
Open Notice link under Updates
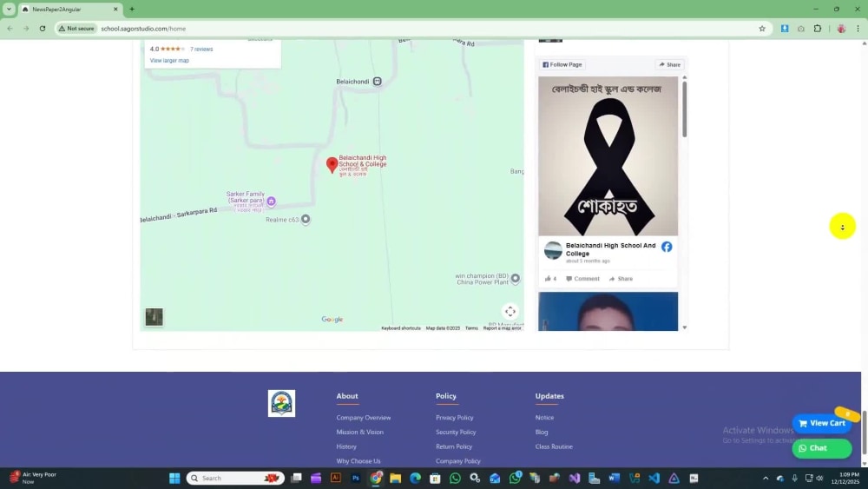click(x=544, y=418)
